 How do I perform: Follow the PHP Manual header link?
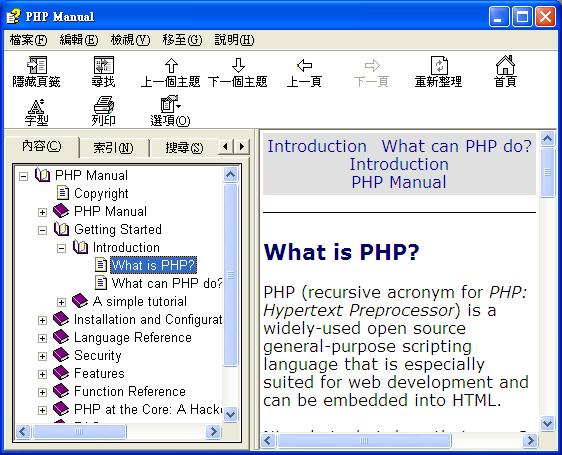tap(399, 182)
